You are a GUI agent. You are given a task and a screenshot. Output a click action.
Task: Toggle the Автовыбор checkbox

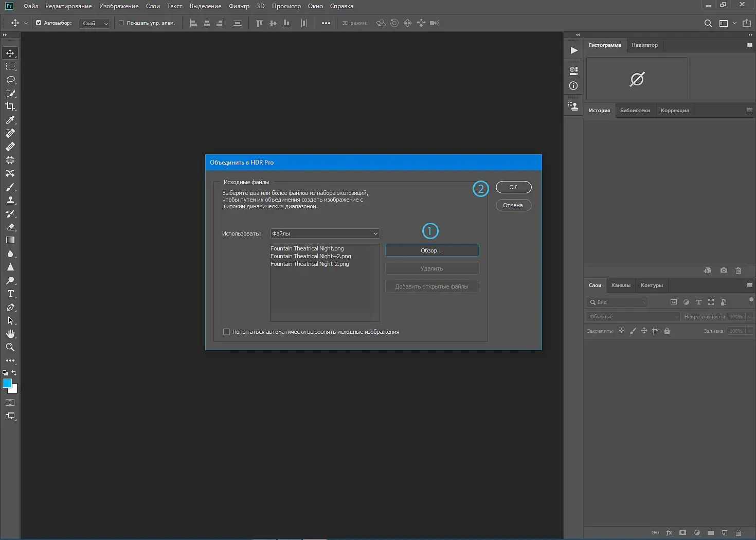(39, 23)
